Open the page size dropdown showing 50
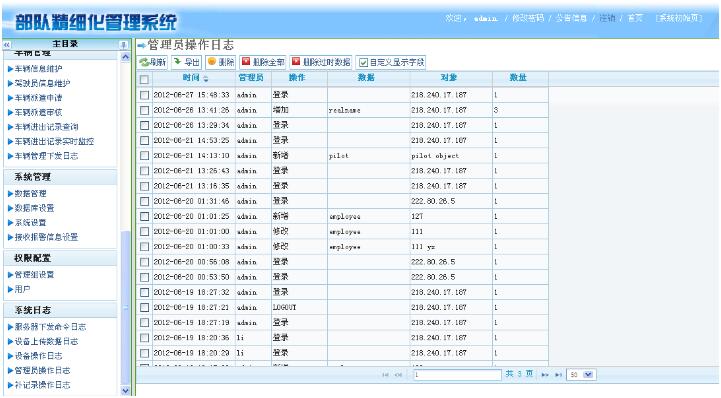Screen dimensions: 721x398 click(581, 375)
